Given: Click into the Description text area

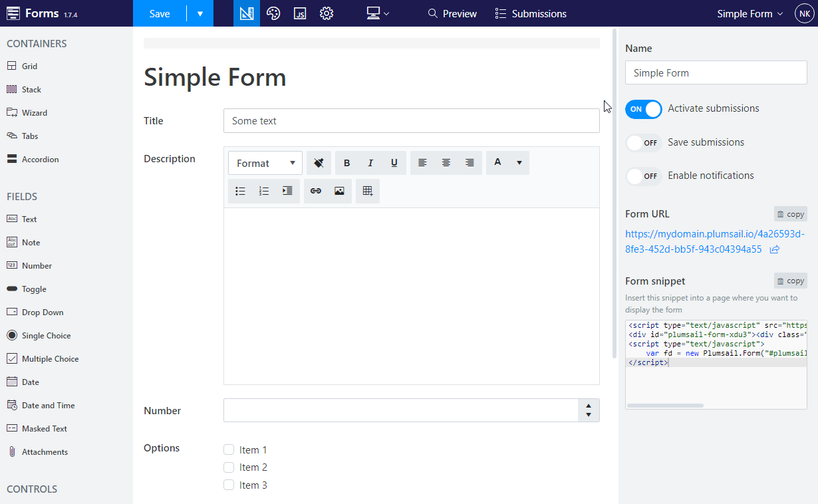Looking at the screenshot, I should 412,296.
